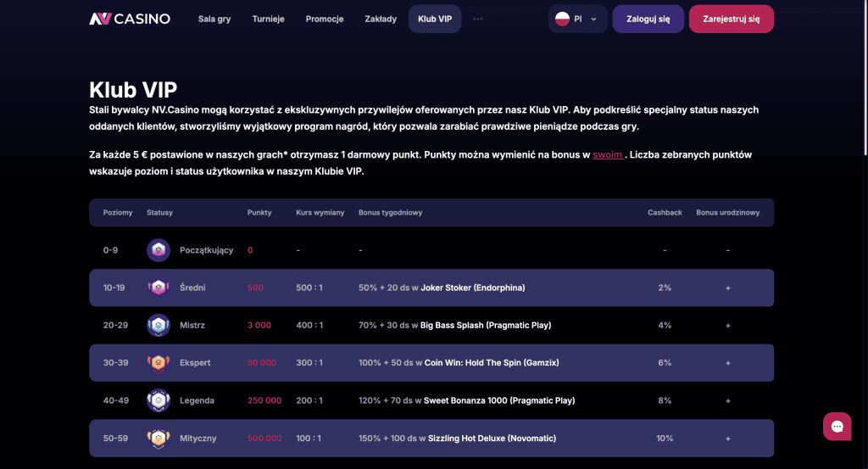Click the 4% cashback value
The image size is (868, 469).
click(665, 326)
